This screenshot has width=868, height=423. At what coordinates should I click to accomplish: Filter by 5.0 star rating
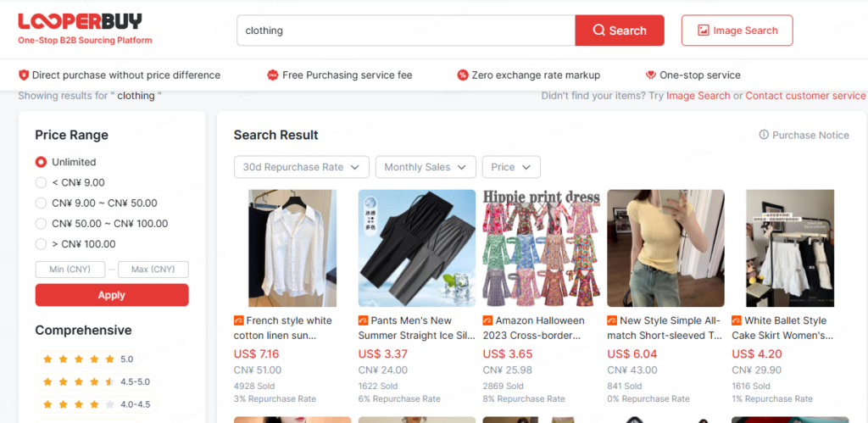pos(88,359)
